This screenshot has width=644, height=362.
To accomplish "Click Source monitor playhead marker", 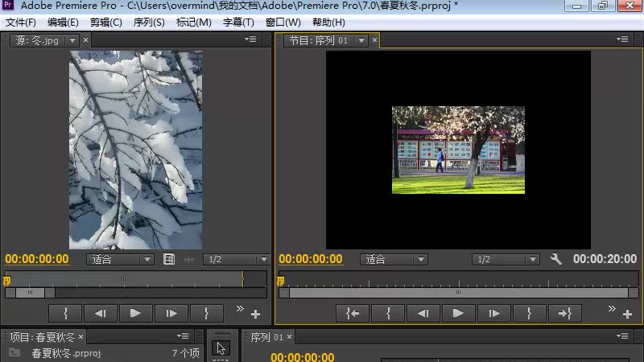I will pos(6,281).
